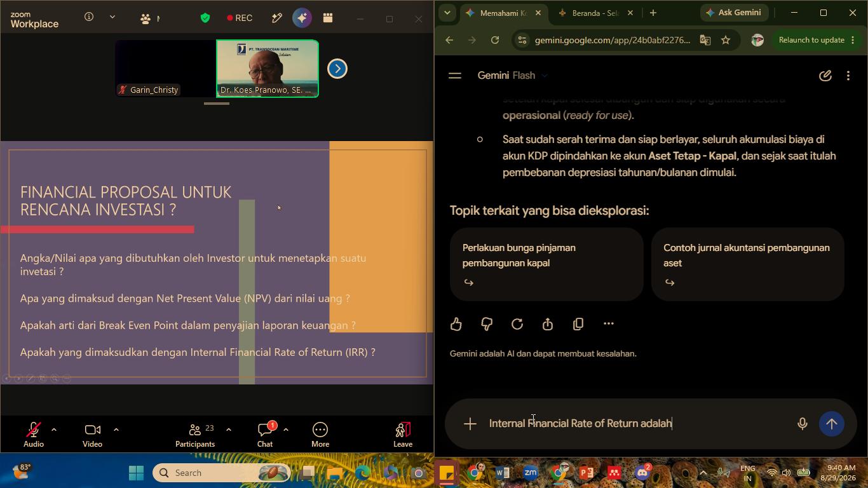Toggle the Gemini sidebar hamburger menu
The height and width of the screenshot is (488, 868).
point(455,76)
